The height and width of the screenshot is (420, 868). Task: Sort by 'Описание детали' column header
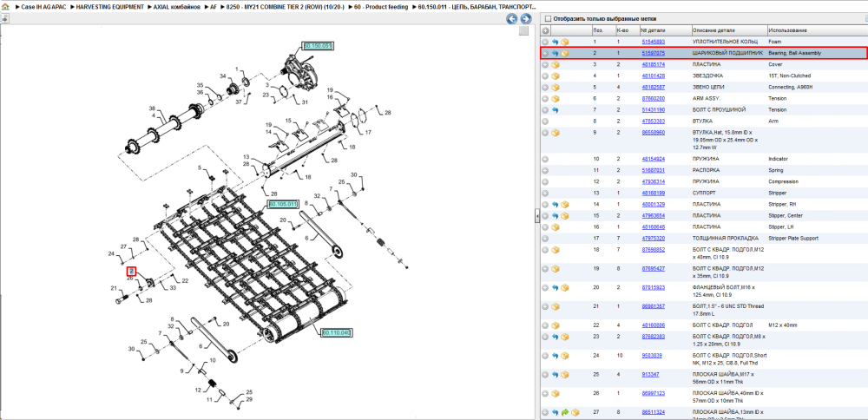[x=729, y=30]
